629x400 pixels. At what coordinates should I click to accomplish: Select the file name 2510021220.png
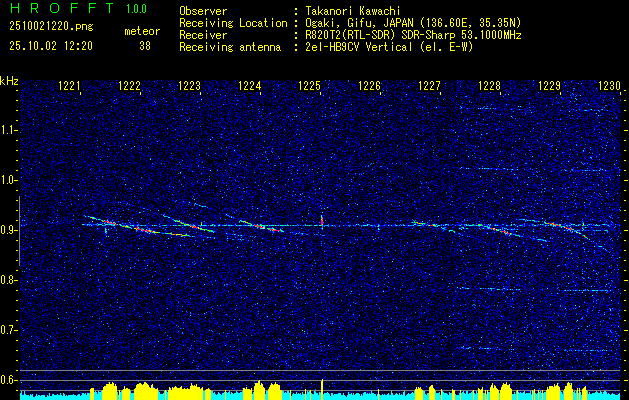click(51, 27)
